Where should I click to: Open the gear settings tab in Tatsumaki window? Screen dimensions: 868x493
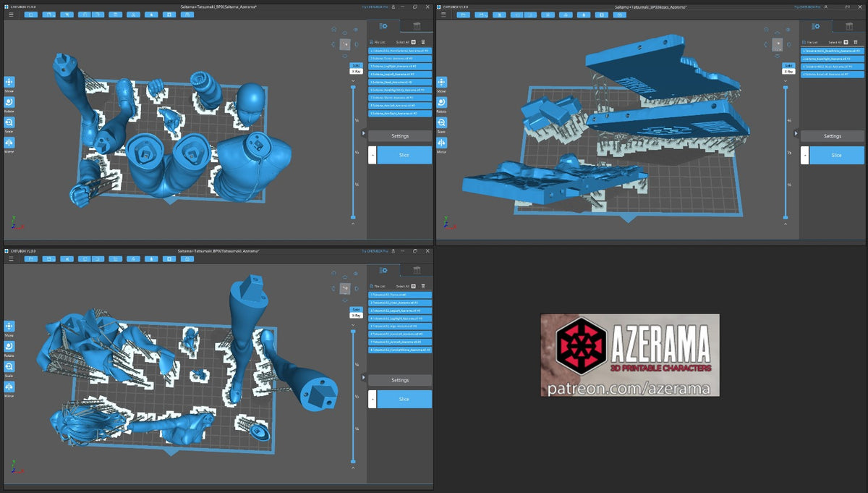tap(383, 270)
